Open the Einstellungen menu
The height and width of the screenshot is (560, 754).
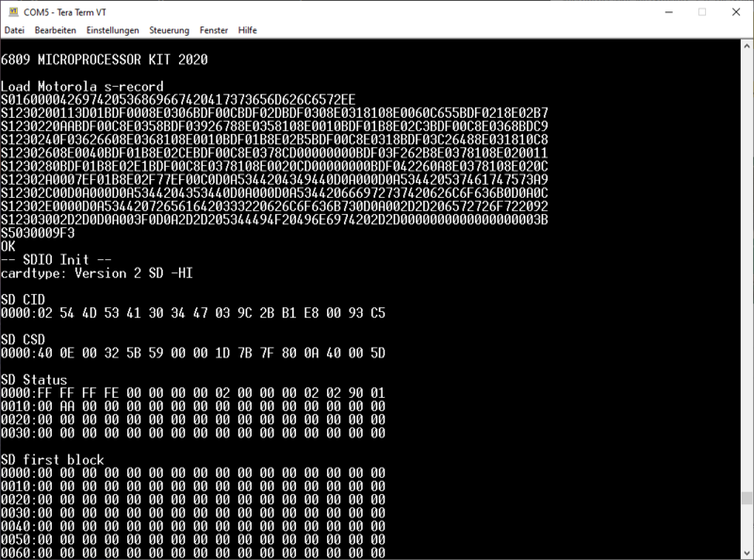tap(113, 30)
